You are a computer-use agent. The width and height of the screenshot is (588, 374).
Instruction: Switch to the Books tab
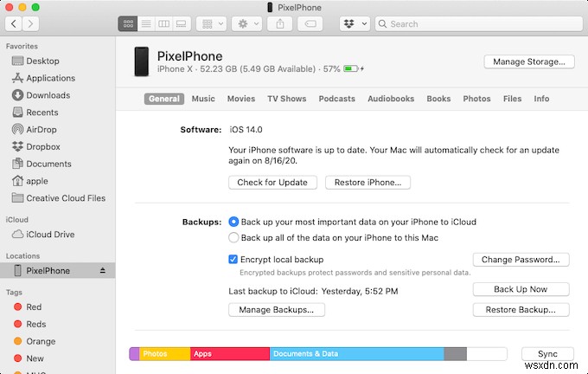pos(438,99)
